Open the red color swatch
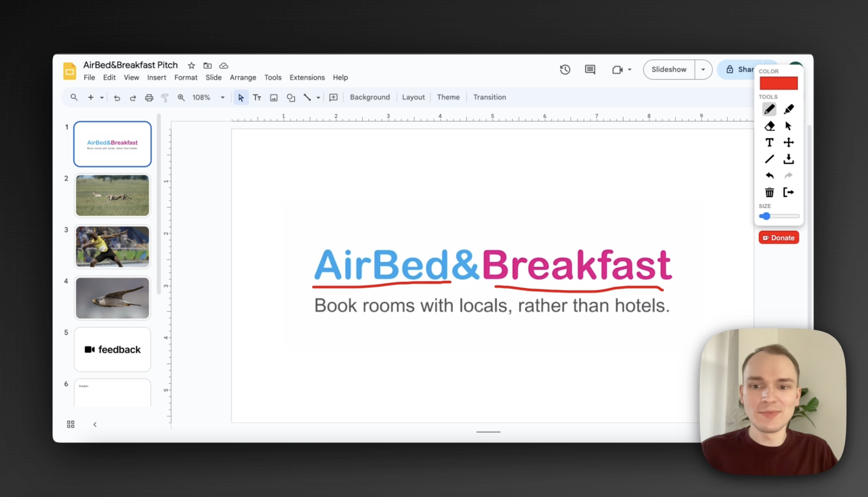The image size is (868, 497). coord(779,83)
